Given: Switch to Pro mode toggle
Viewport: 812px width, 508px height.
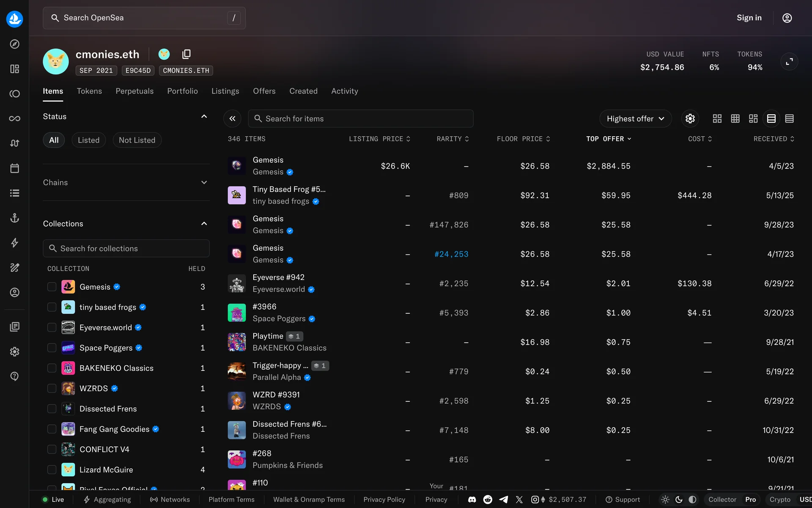Looking at the screenshot, I should (751, 500).
